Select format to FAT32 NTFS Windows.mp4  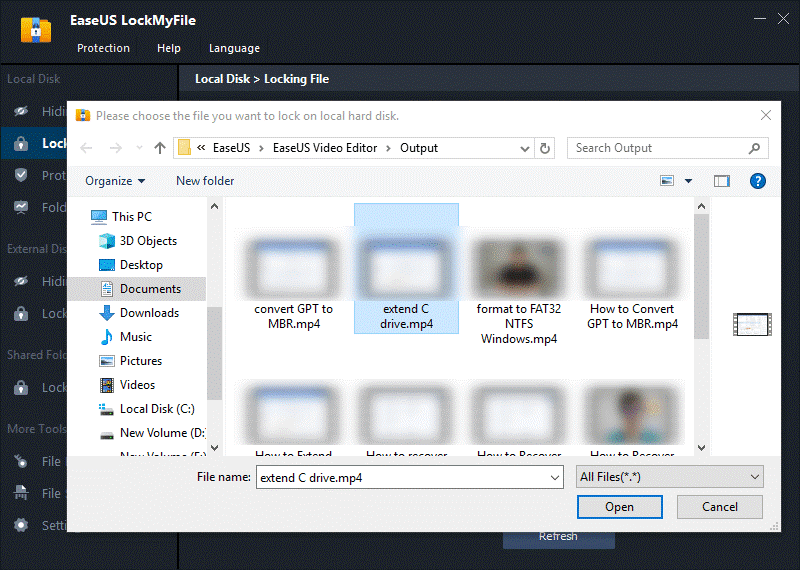519,289
